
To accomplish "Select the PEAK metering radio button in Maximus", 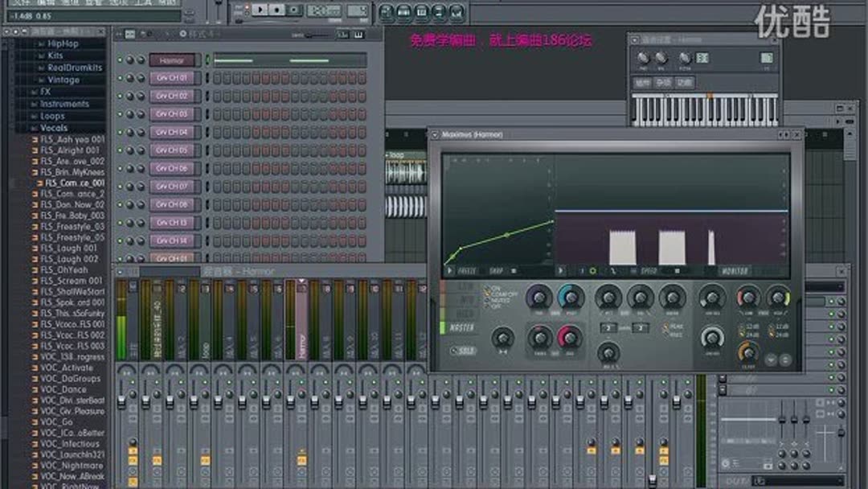I will (x=668, y=326).
